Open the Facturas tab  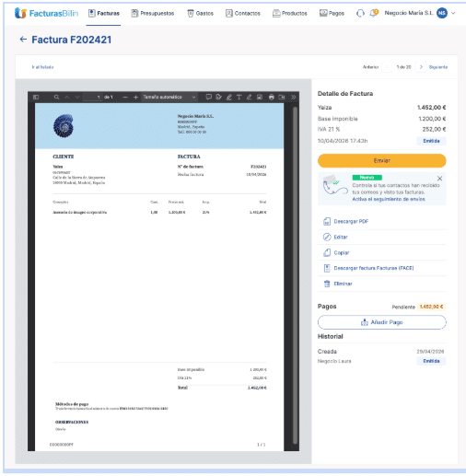[x=103, y=13]
